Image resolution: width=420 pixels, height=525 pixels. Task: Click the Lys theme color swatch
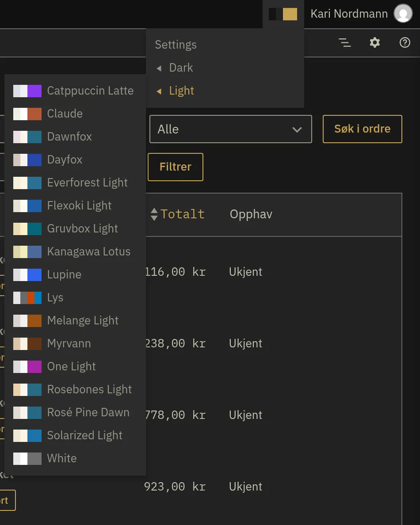pos(27,298)
